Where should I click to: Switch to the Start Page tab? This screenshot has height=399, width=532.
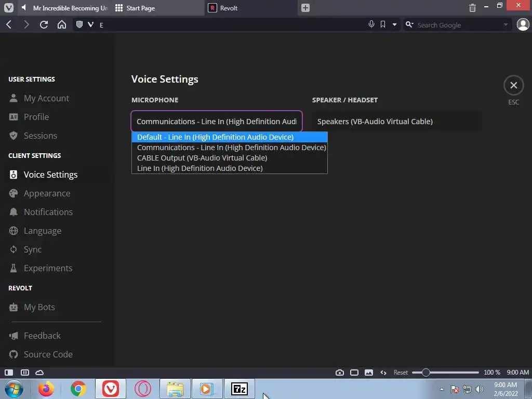158,8
